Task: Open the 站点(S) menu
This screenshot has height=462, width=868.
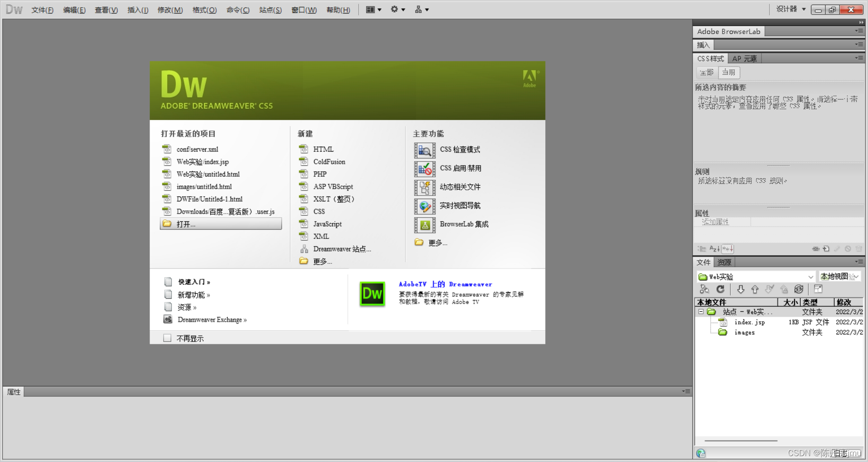Action: click(x=270, y=10)
